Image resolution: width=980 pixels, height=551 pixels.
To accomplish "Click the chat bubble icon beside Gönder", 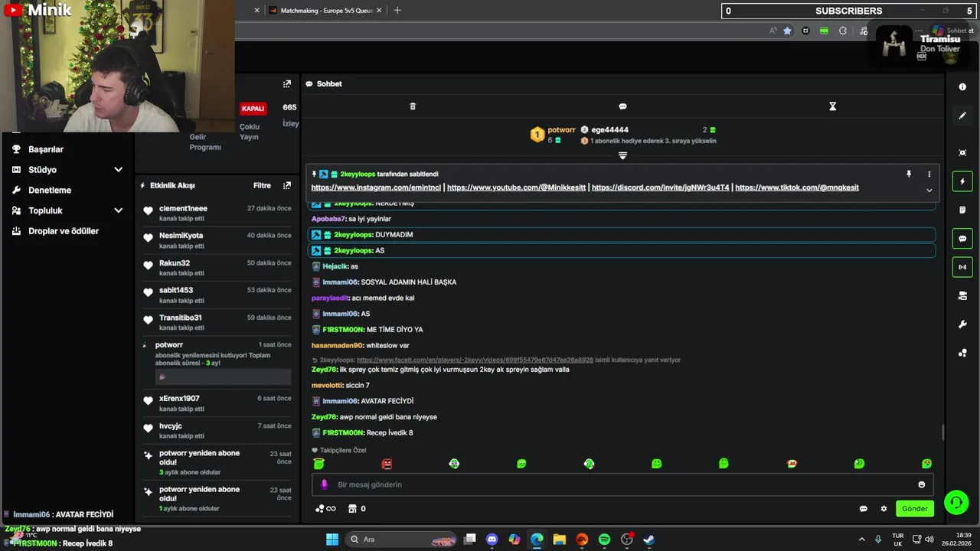I will tap(864, 509).
